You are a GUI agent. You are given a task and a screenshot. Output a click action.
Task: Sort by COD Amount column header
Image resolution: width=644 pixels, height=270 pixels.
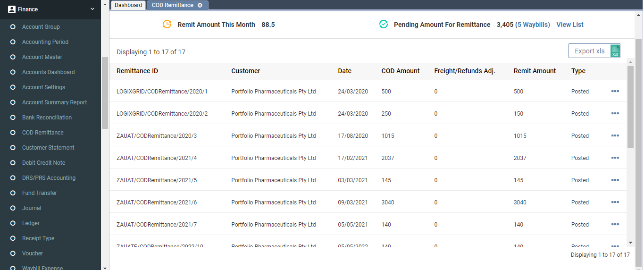pyautogui.click(x=401, y=71)
